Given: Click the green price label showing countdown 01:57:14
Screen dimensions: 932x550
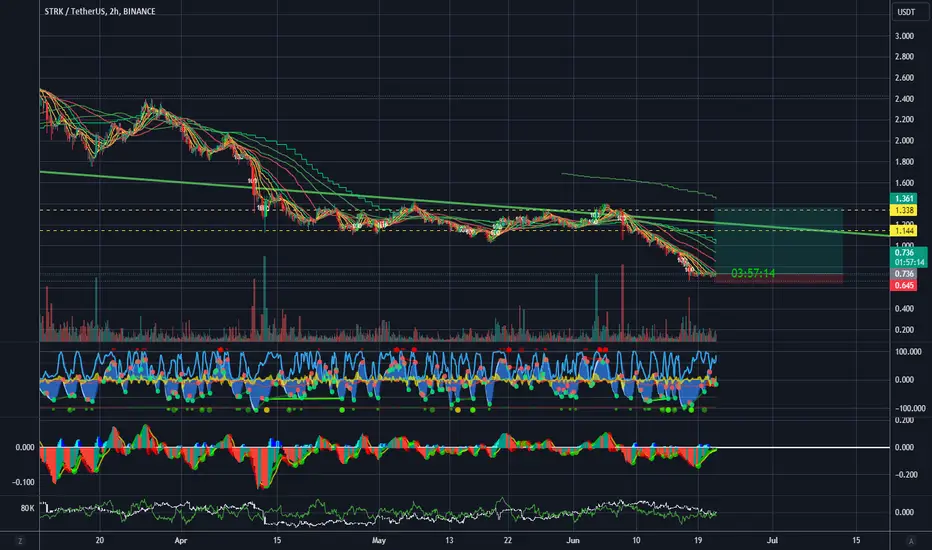Looking at the screenshot, I should 909,257.
